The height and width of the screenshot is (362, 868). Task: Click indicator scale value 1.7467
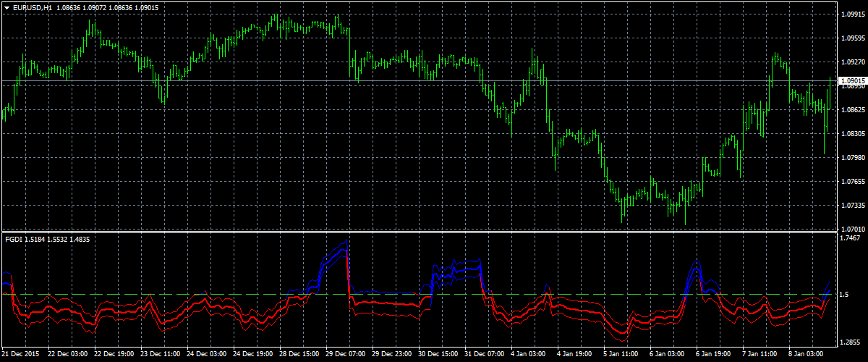851,238
